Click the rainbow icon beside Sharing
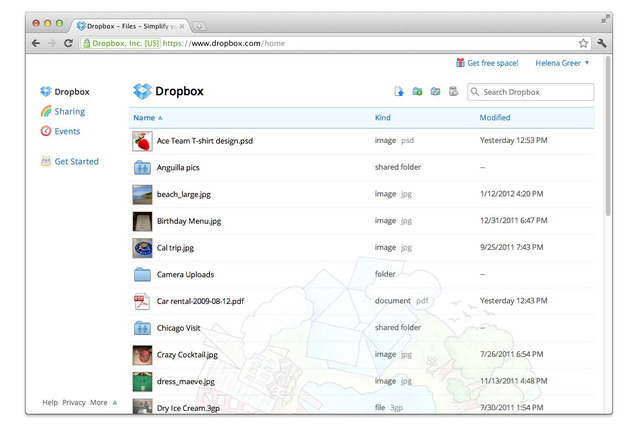Image resolution: width=640 pixels, height=426 pixels. [46, 111]
